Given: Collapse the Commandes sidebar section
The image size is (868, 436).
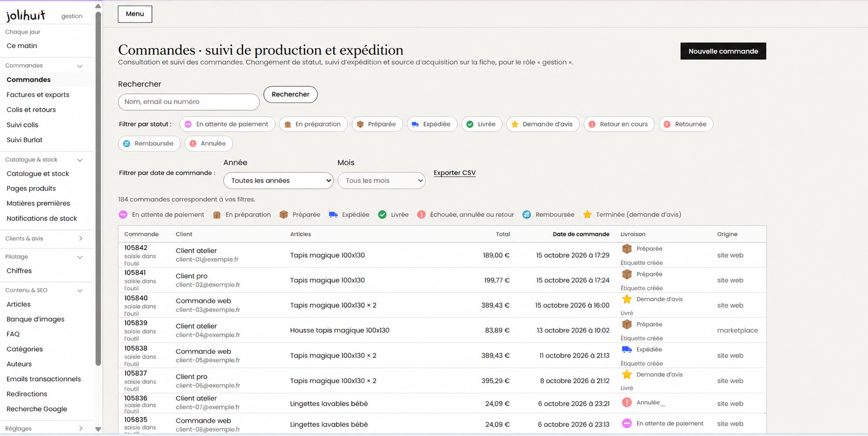Looking at the screenshot, I should coord(80,66).
